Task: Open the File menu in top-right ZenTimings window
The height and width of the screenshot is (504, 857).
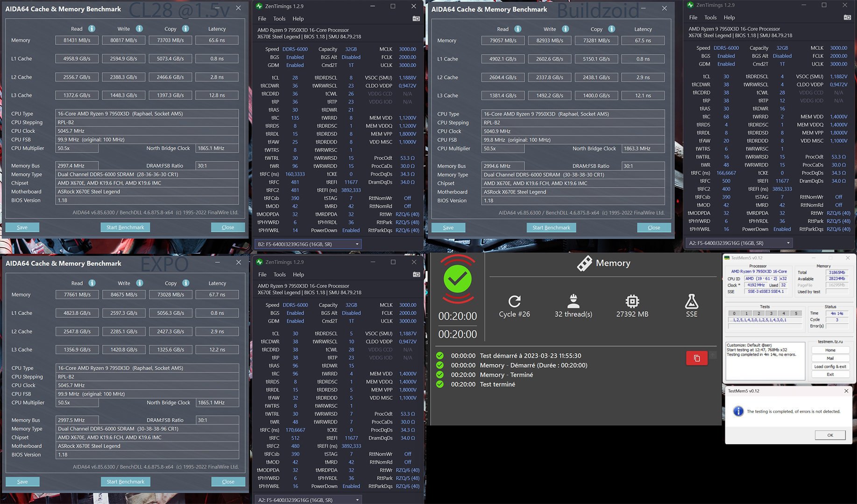Action: [693, 17]
